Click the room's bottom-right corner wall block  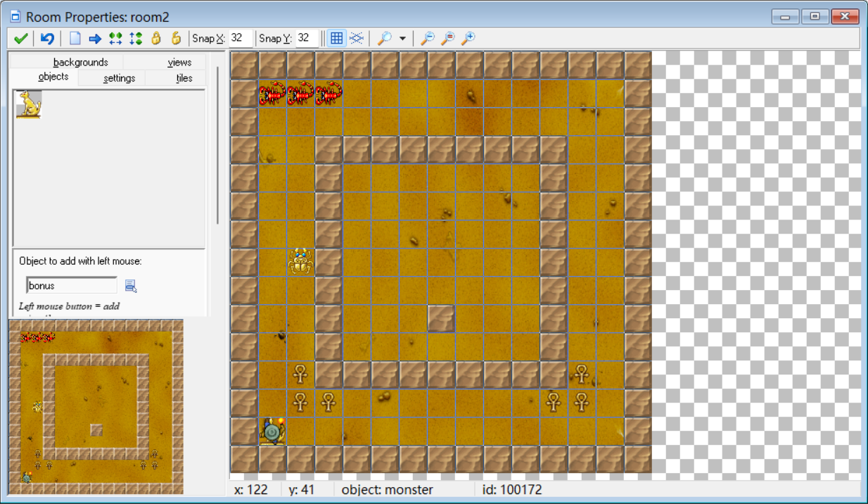pos(638,459)
